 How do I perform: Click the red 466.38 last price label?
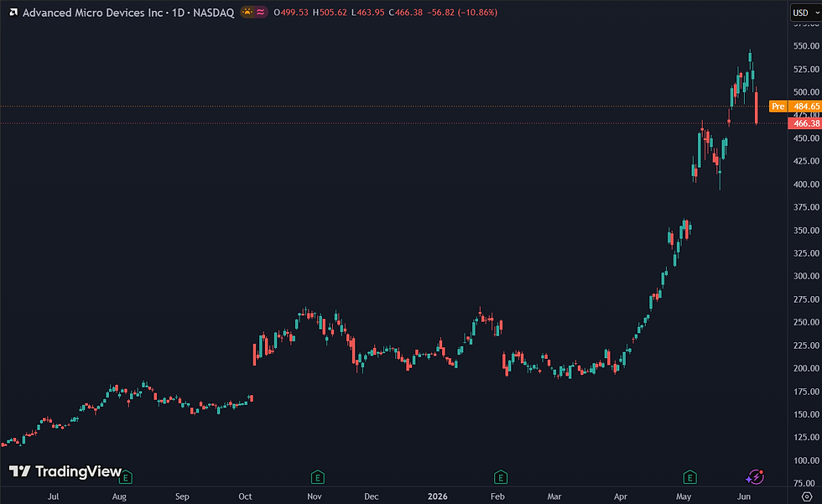[804, 123]
